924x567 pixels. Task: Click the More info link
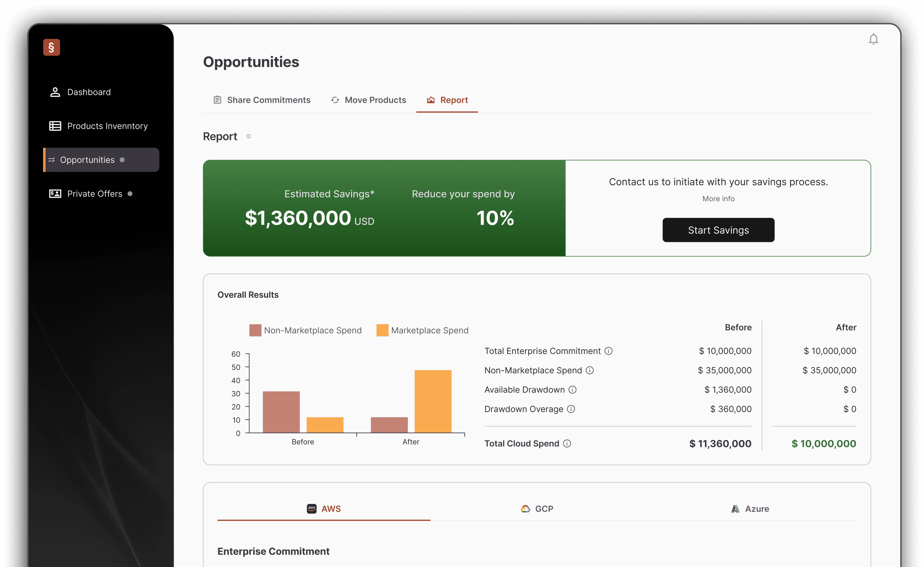[718, 199]
